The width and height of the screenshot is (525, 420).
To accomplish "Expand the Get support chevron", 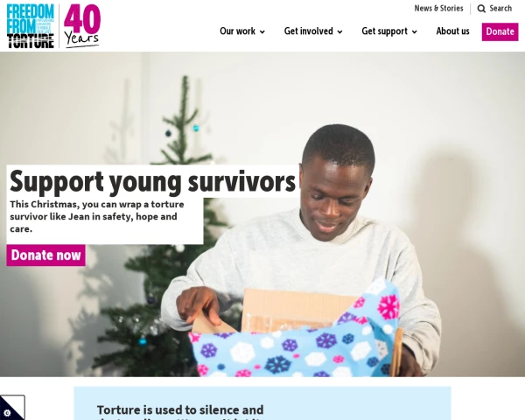I will [x=414, y=31].
